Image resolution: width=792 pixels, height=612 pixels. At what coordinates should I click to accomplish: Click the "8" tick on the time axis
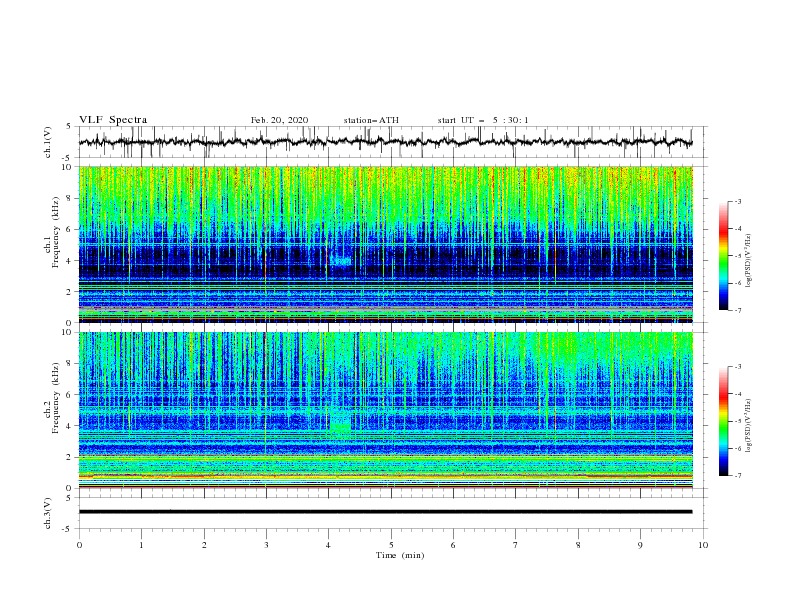pyautogui.click(x=578, y=545)
